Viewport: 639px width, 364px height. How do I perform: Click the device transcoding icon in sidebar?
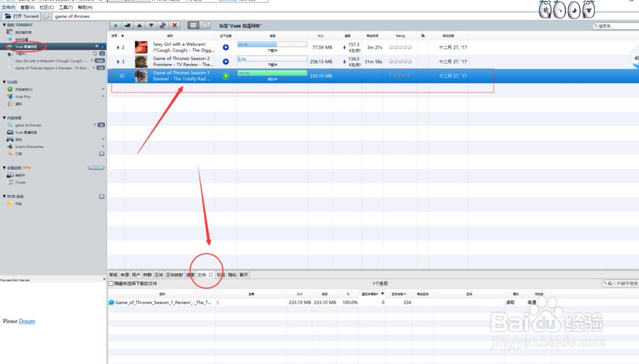10,175
